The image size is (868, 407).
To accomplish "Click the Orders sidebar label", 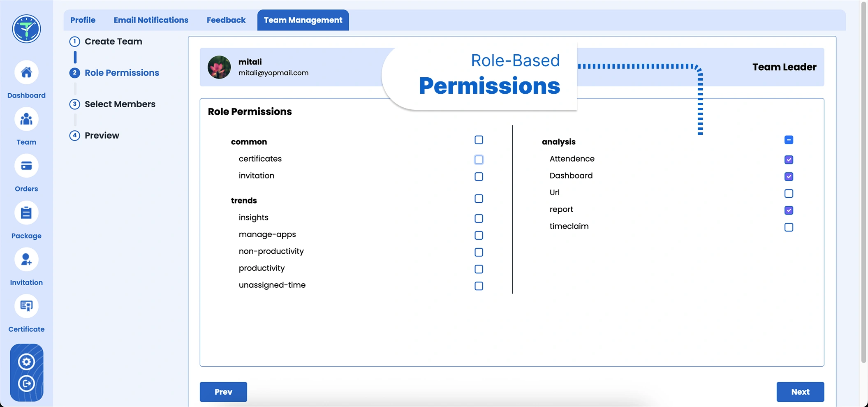I will (26, 189).
